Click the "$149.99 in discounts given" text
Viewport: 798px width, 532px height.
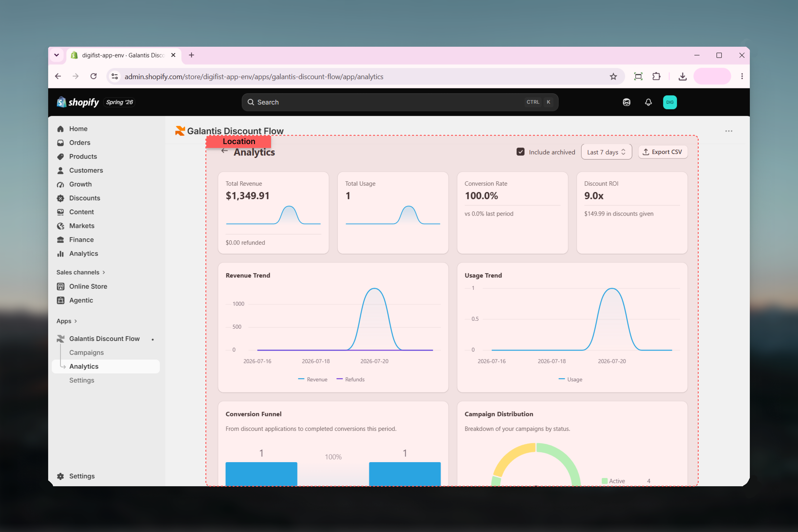point(619,214)
